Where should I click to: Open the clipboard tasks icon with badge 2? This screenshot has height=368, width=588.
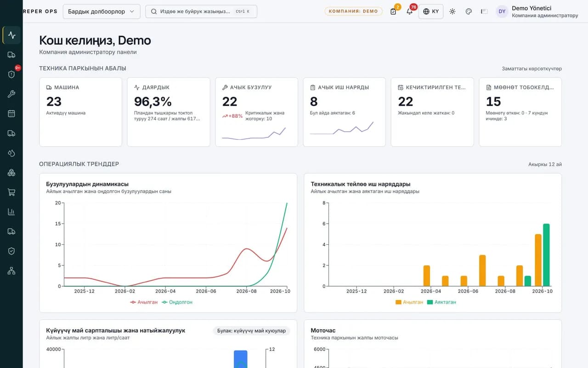click(x=393, y=11)
